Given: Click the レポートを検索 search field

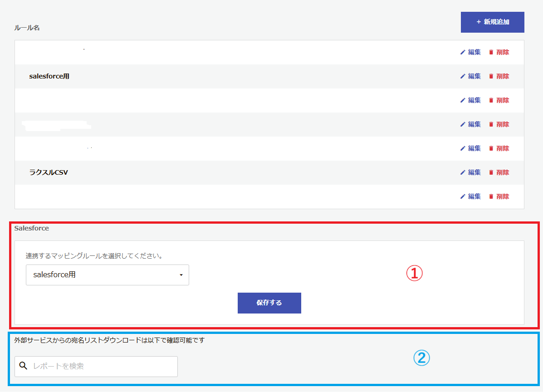Looking at the screenshot, I should (x=96, y=367).
